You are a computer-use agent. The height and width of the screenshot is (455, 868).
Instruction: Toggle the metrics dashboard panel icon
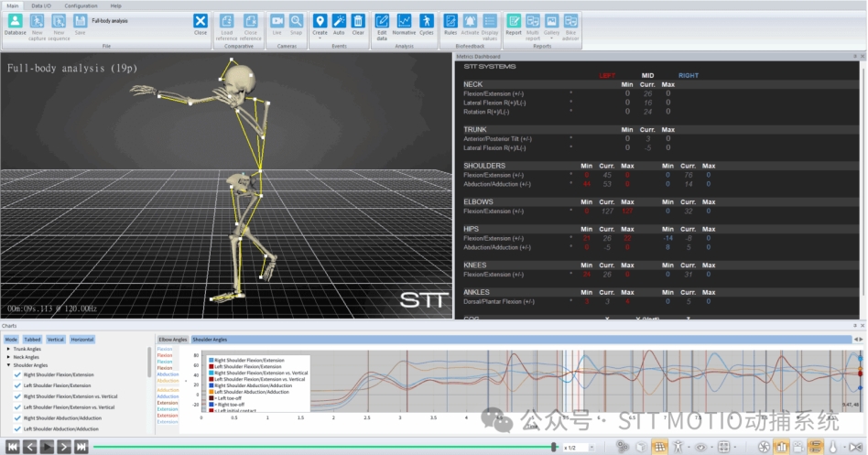point(816,447)
